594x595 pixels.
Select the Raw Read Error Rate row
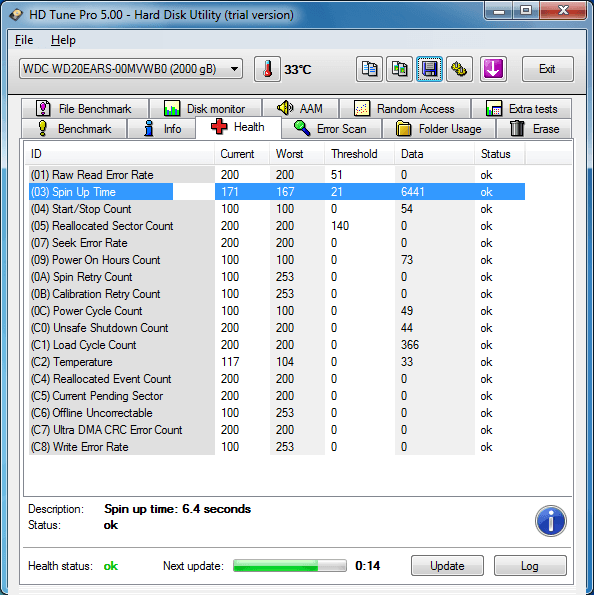coord(277,175)
